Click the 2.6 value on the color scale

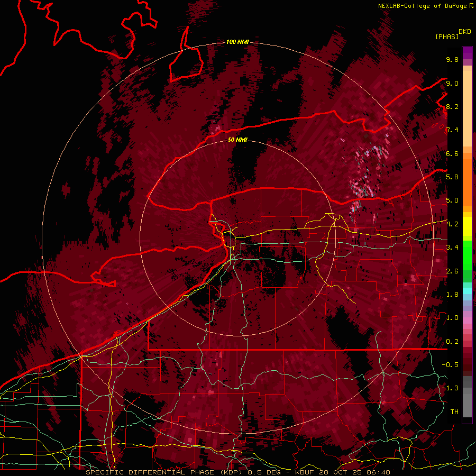tap(452, 271)
